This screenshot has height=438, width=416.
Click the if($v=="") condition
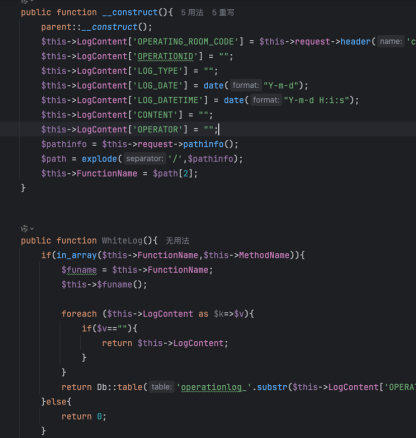[107, 329]
